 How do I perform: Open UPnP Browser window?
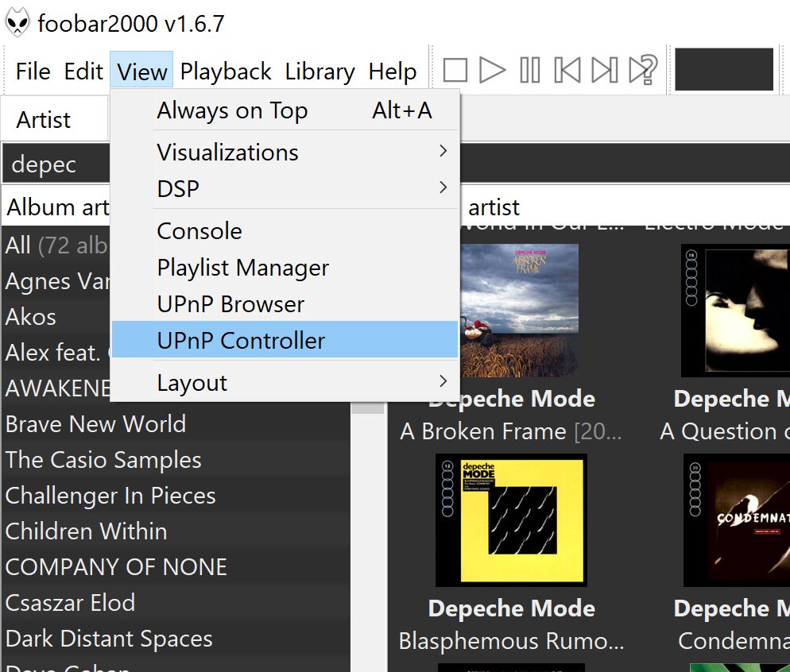coord(285,304)
